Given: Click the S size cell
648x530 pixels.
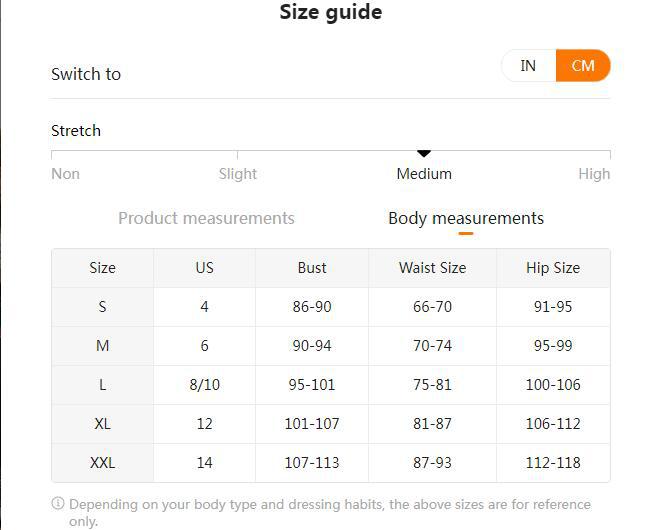Looking at the screenshot, I should [102, 307].
